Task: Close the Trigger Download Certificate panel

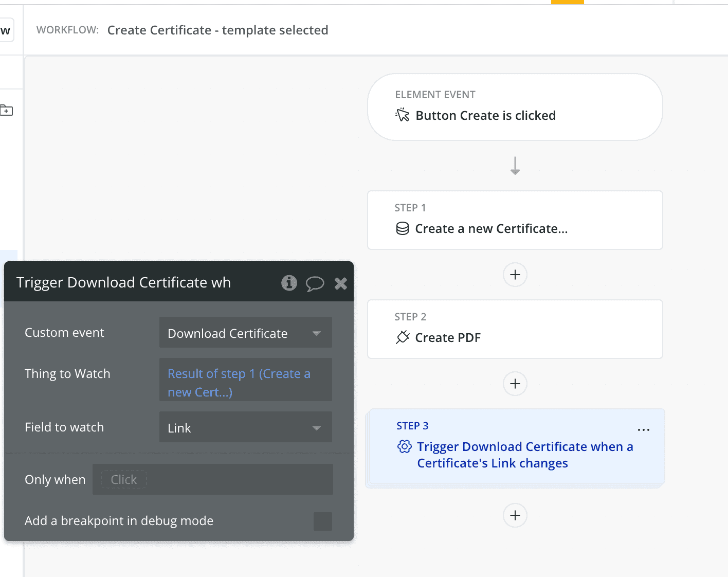Action: tap(340, 283)
